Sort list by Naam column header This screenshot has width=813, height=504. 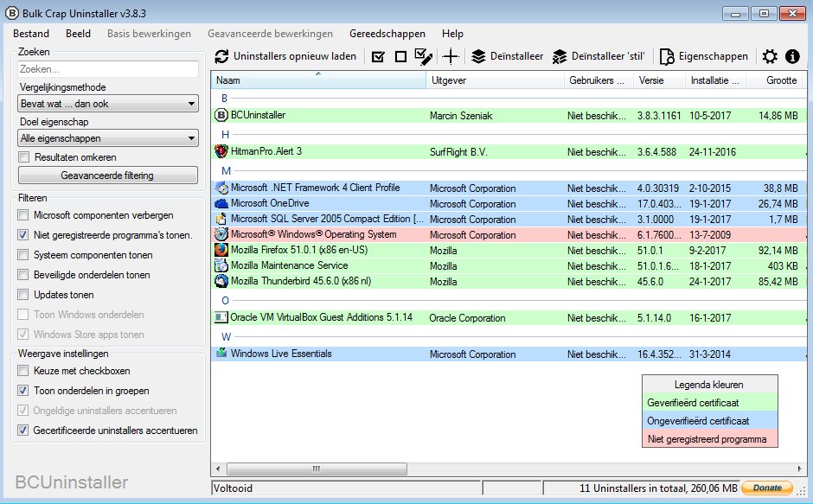(x=318, y=80)
